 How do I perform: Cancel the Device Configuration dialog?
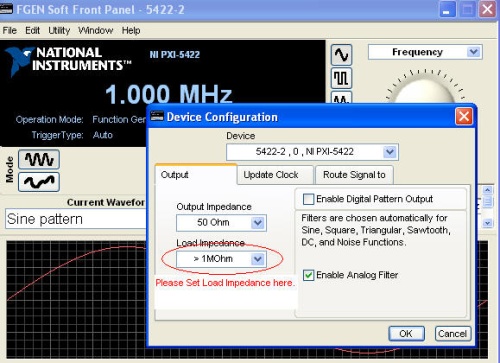453,334
